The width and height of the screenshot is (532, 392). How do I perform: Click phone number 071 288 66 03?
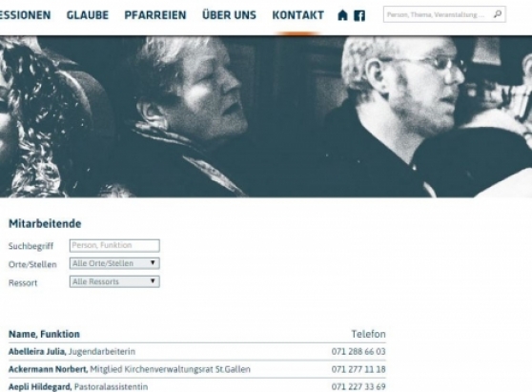[358, 352]
